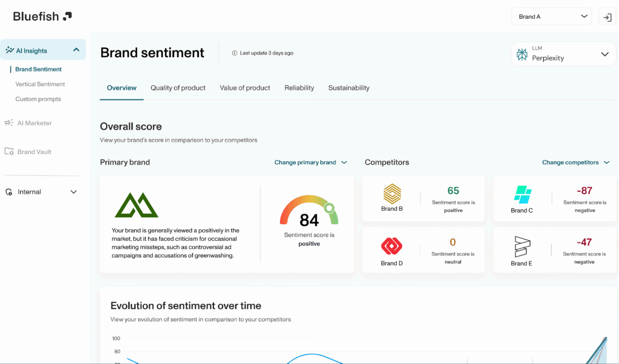This screenshot has height=364, width=619.
Task: Select the AI Marketer megaphone icon
Action: point(9,123)
